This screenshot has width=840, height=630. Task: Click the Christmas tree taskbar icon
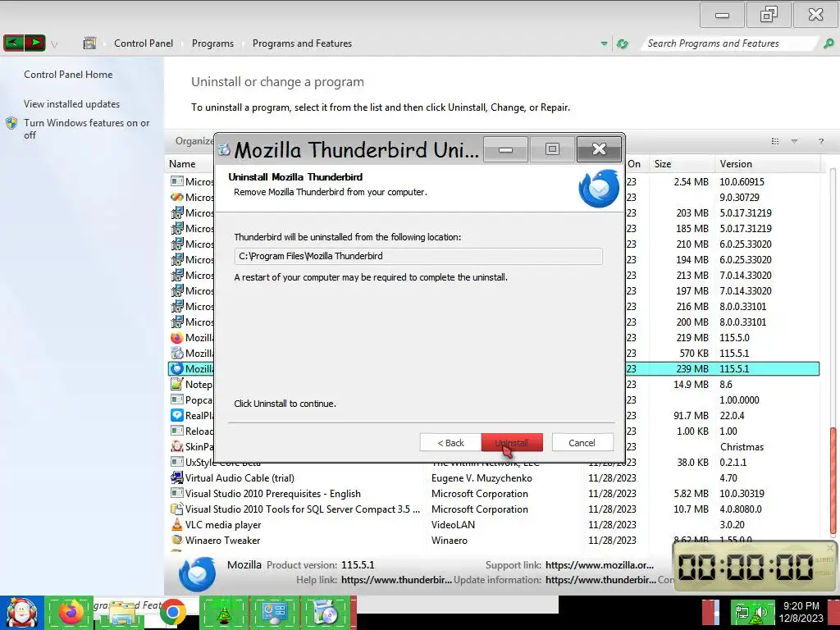point(223,614)
